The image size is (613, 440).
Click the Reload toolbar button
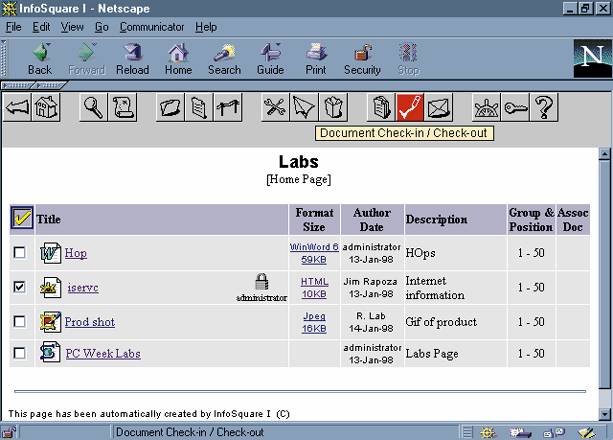tap(133, 59)
